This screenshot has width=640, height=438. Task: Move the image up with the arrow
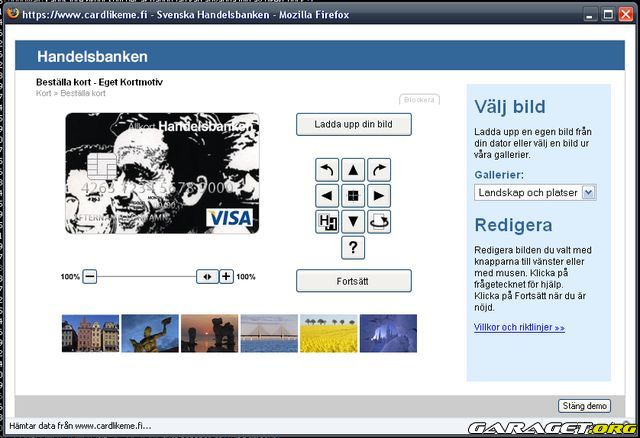[x=353, y=170]
